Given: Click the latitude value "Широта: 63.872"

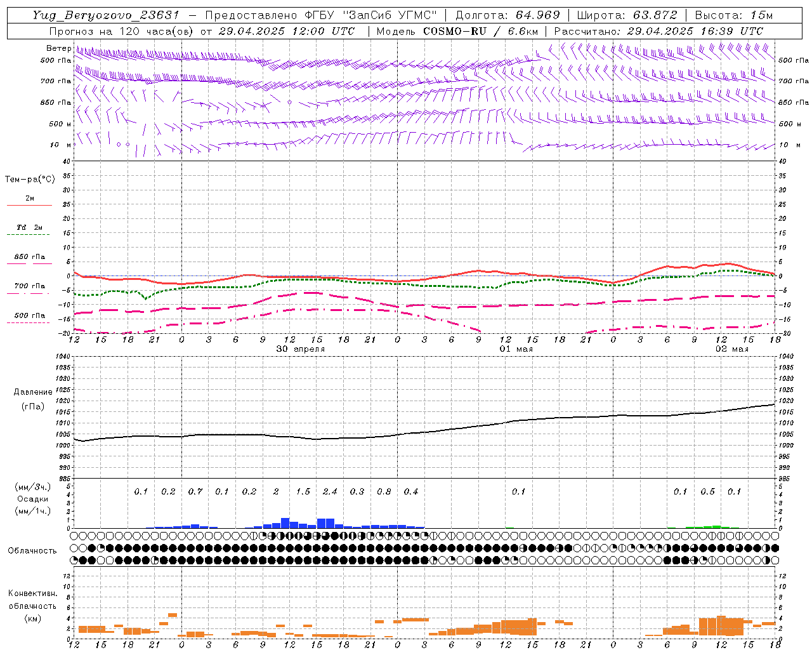Looking at the screenshot, I should pyautogui.click(x=627, y=15).
